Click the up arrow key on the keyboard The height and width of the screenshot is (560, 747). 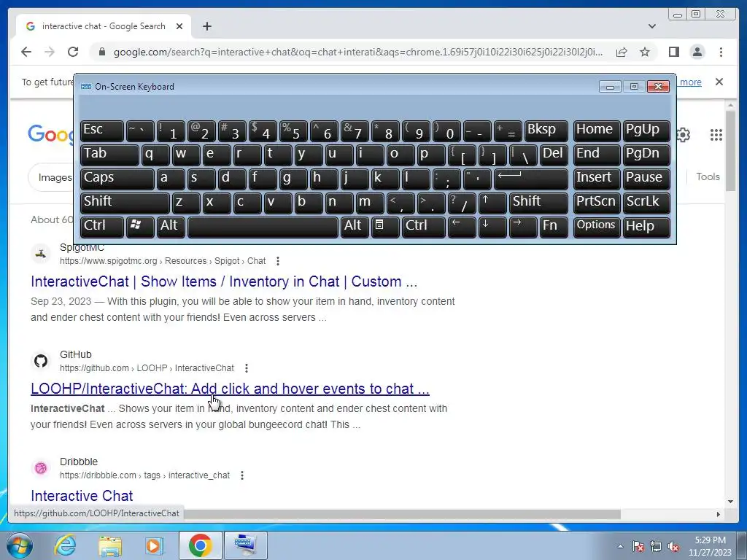coord(492,203)
